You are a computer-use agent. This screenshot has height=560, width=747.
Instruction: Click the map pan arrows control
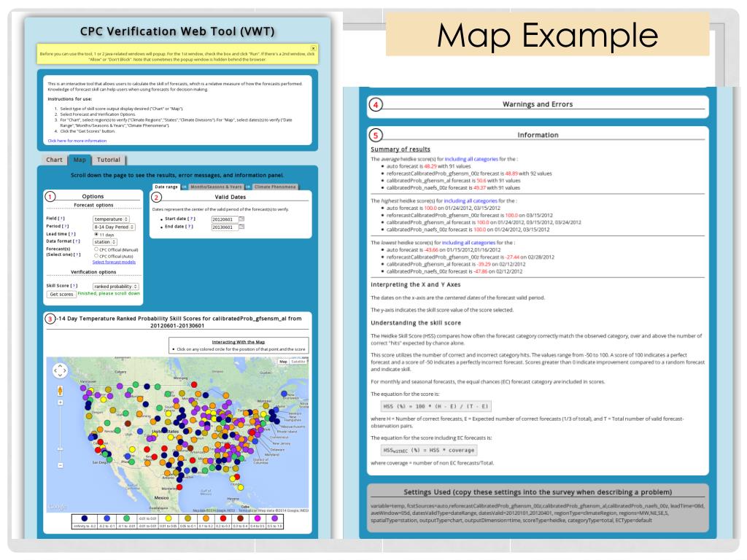pyautogui.click(x=60, y=370)
